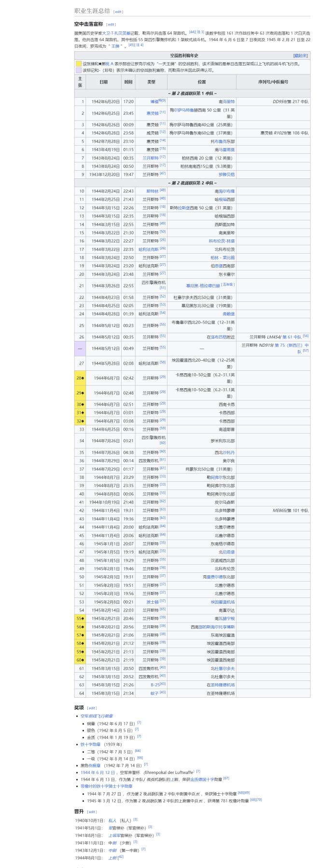The image size is (319, 868).
Task: Open 上级军 rank link under 晋升
Action: 114,835
